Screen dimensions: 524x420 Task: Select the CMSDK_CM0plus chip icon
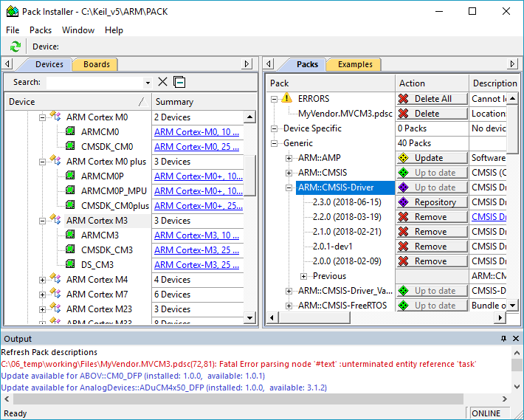pyautogui.click(x=70, y=204)
